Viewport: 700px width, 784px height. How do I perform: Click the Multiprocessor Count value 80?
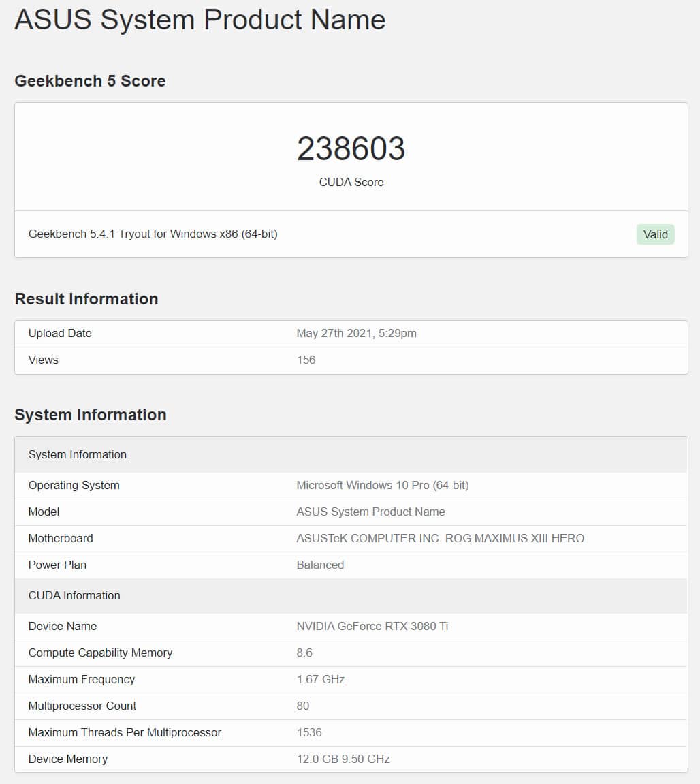pyautogui.click(x=303, y=706)
